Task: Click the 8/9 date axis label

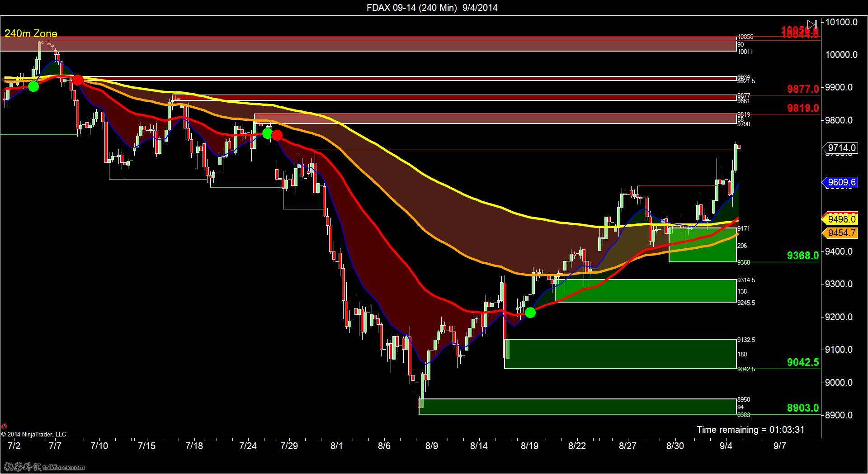Action: [x=432, y=446]
